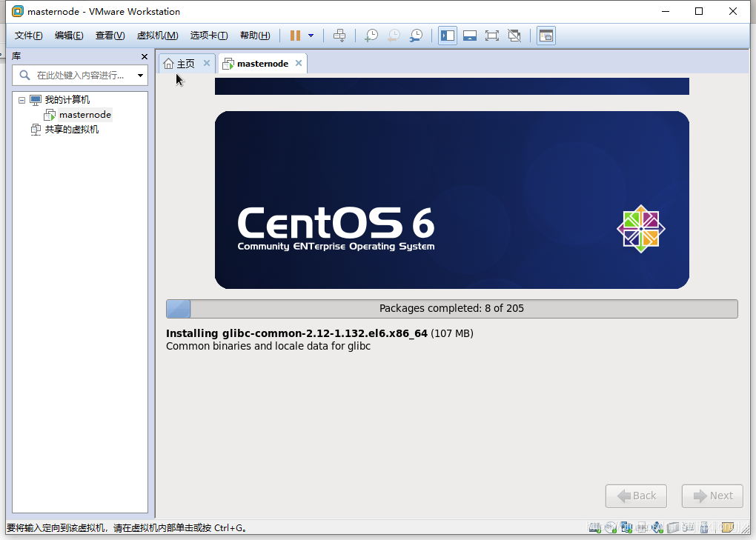Select 我的计算机 in the library tree
Viewport: 756px width, 540px height.
click(67, 100)
